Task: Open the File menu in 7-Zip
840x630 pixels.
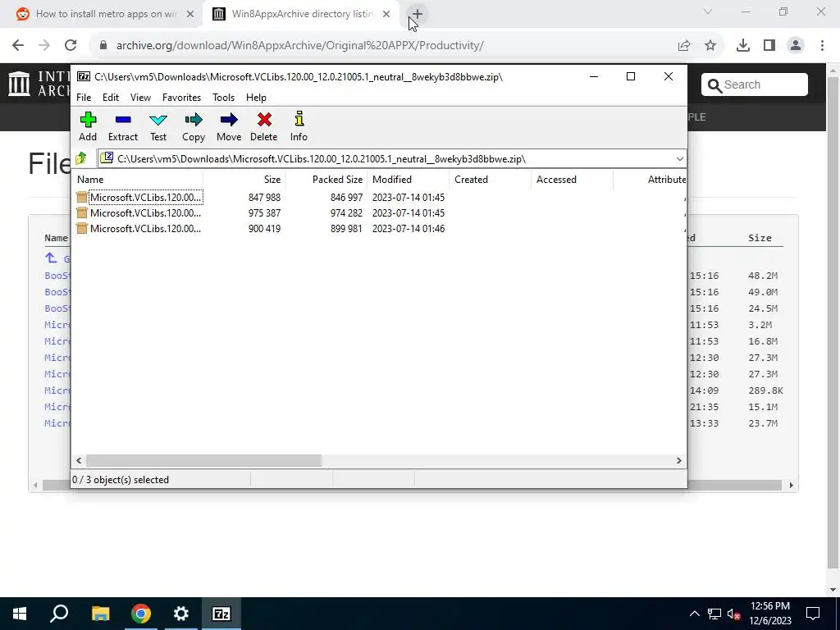Action: [x=84, y=98]
